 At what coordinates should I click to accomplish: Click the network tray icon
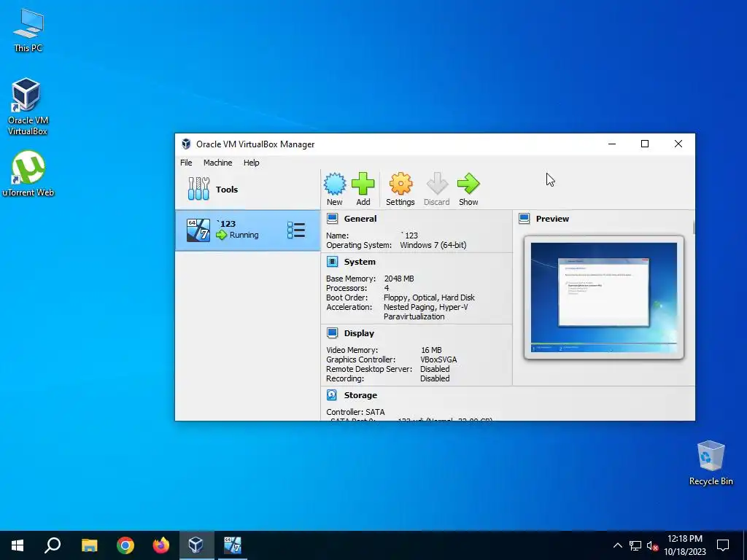pos(635,545)
